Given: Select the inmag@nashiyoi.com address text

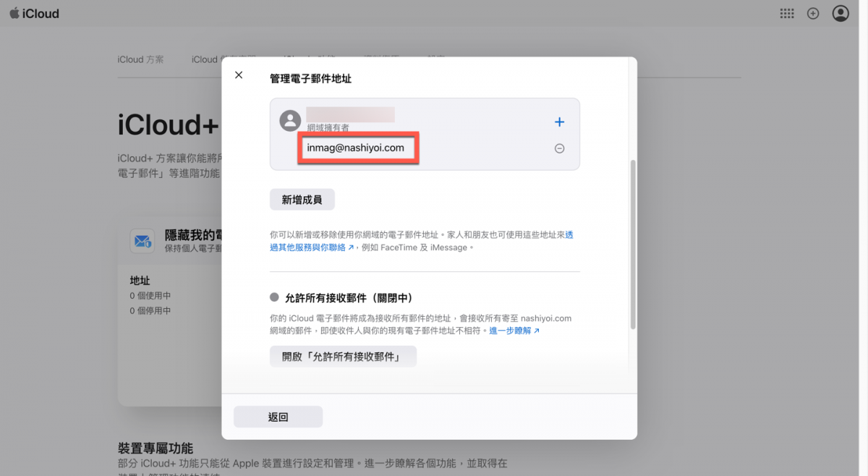Looking at the screenshot, I should 356,148.
